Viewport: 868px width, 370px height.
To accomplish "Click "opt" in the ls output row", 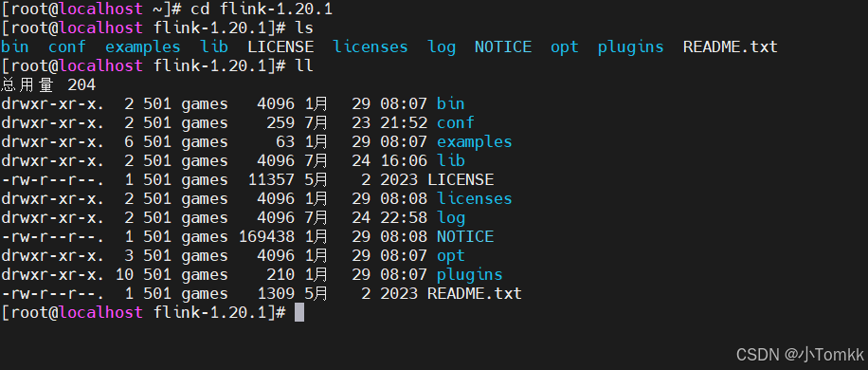I will [x=565, y=47].
